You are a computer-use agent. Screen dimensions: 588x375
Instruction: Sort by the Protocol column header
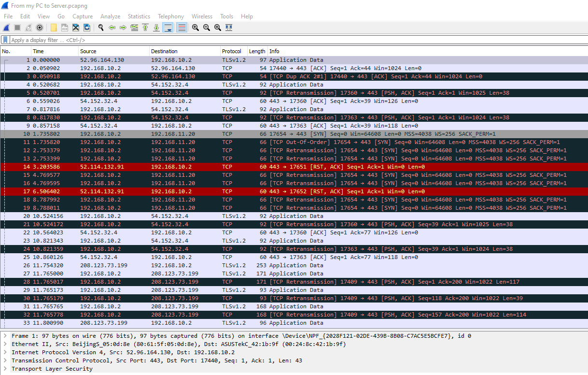click(x=234, y=51)
